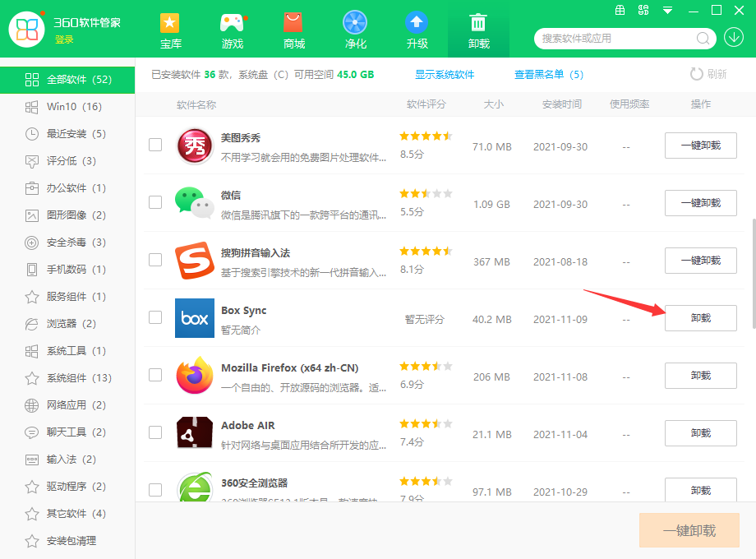Sort by 软件评分 column header
Viewport: 756px width, 559px height.
[426, 104]
